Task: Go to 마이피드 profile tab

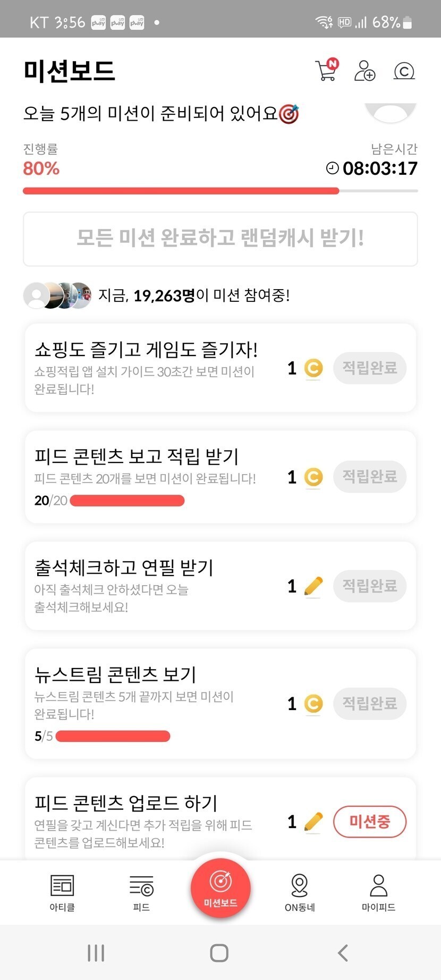Action: coord(378,893)
